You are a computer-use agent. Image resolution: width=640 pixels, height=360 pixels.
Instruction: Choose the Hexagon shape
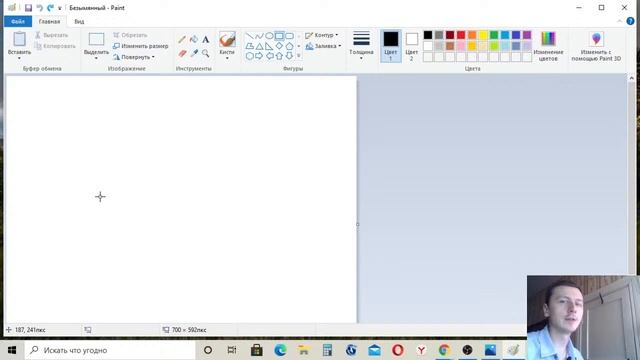249,56
